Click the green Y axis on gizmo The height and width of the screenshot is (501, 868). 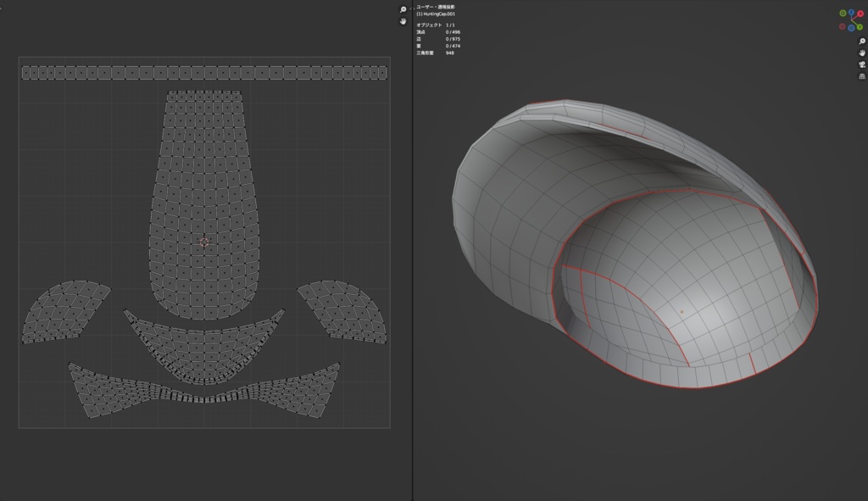tap(860, 27)
